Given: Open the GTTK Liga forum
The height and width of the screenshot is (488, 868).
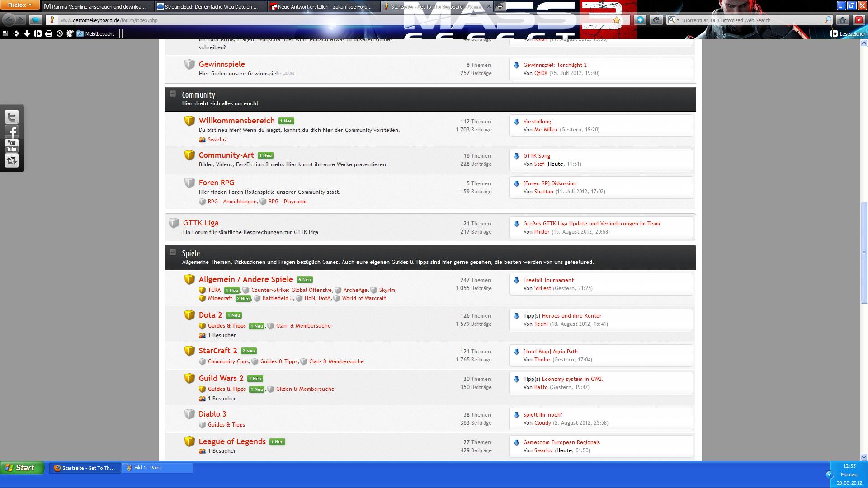Looking at the screenshot, I should coord(201,223).
